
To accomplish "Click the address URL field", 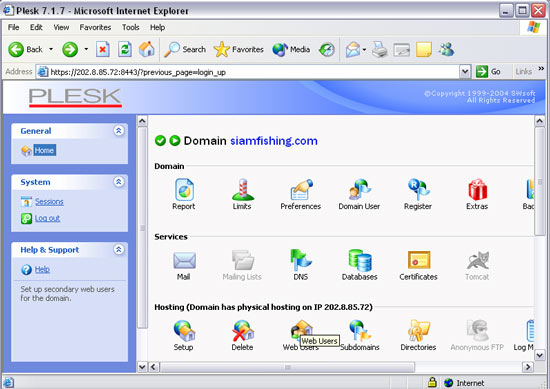I will [249, 72].
